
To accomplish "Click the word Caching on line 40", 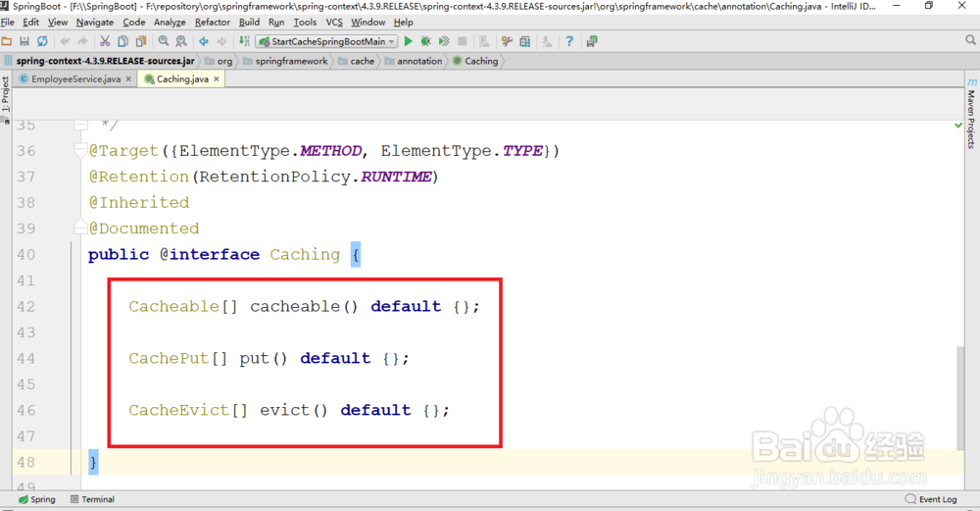I will [x=305, y=255].
